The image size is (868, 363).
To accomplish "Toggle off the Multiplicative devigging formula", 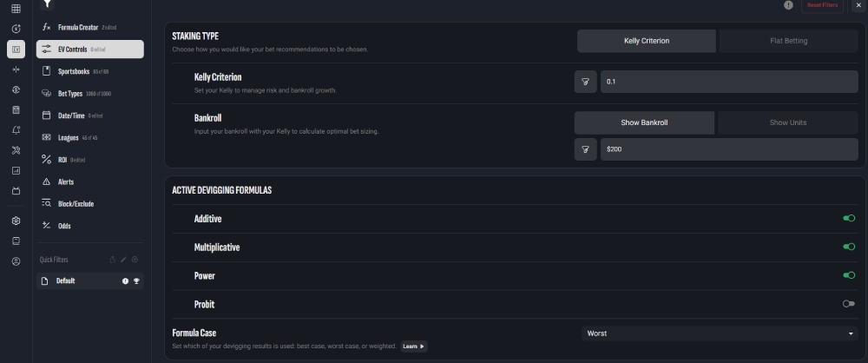I will coord(849,247).
